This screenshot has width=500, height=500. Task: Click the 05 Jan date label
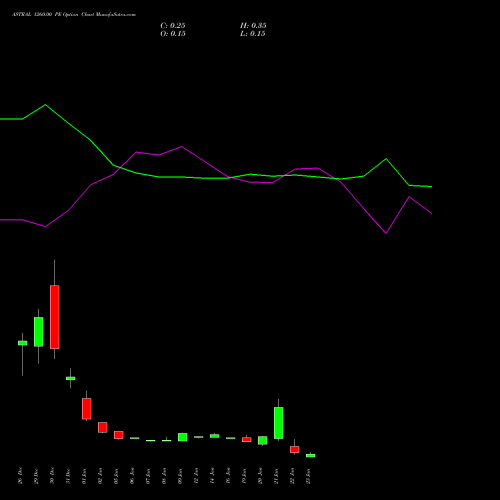(x=116, y=476)
